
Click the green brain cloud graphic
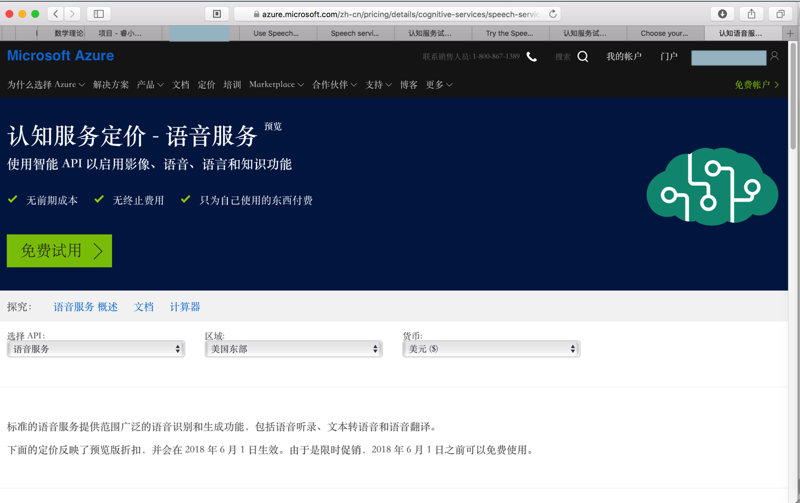(712, 186)
